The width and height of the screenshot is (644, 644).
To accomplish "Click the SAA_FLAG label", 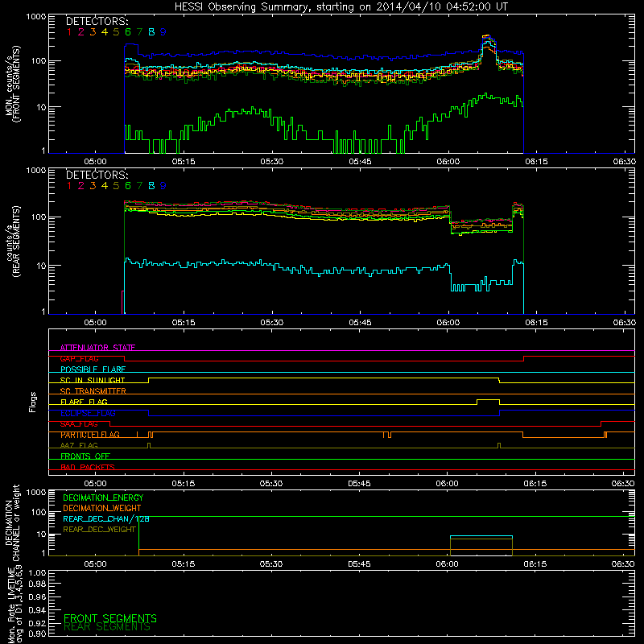I will (79, 424).
